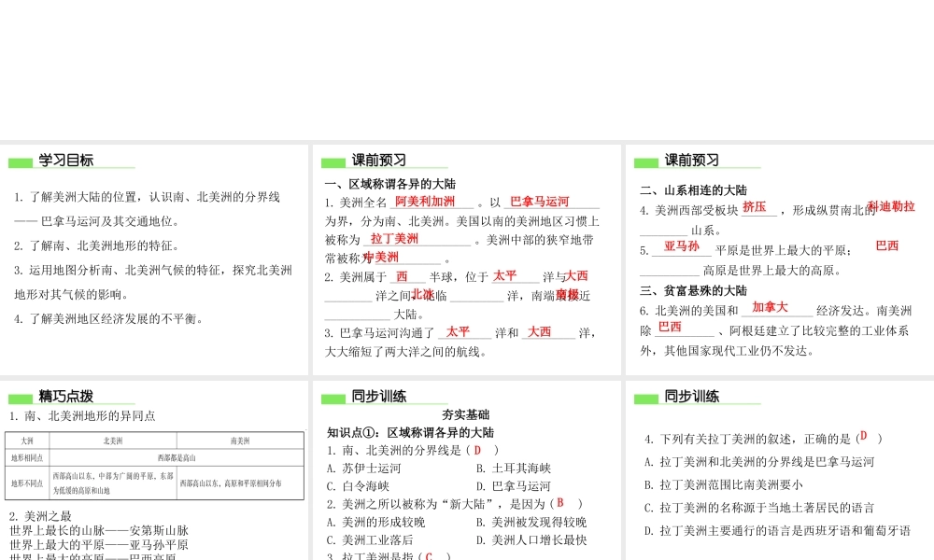Click the 精巧点拨 heading text
The width and height of the screenshot is (934, 560).
coord(66,397)
